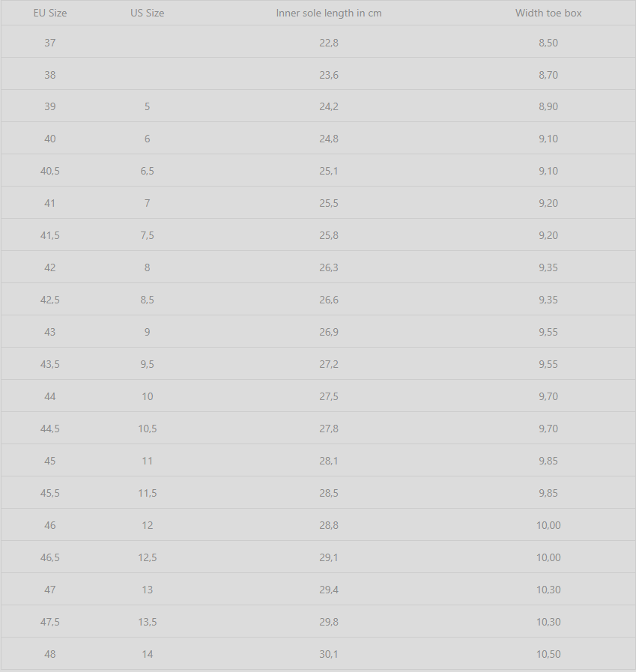
Task: Click the 23,6 inner sole length cell
Action: [x=329, y=75]
